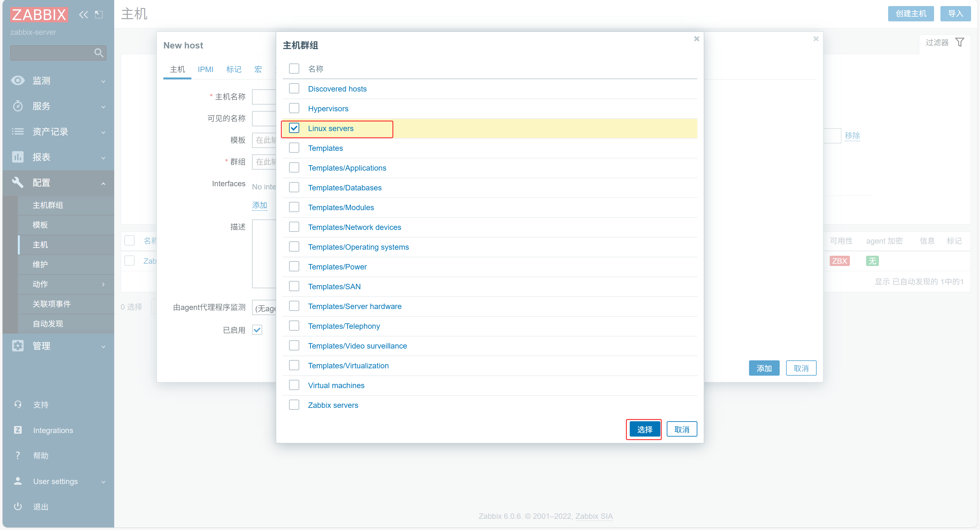Check the Templates/Databases checkbox

[294, 188]
